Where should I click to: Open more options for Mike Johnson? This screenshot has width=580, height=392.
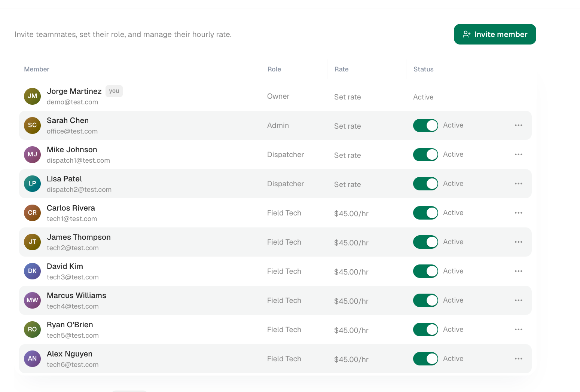coord(518,154)
